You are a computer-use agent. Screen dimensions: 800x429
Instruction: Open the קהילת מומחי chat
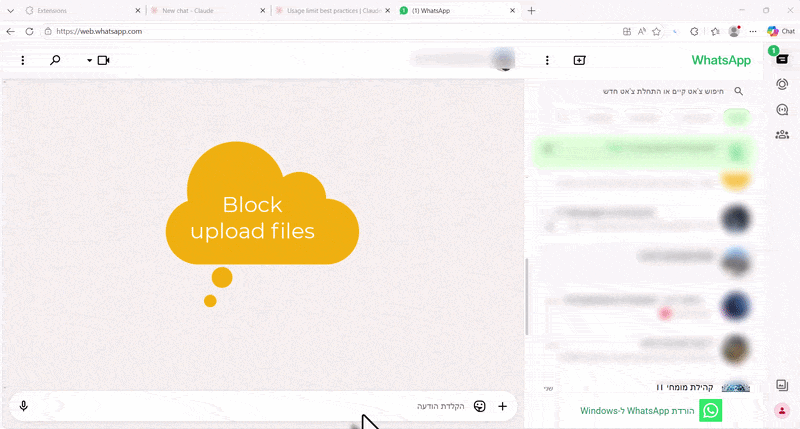pyautogui.click(x=645, y=387)
